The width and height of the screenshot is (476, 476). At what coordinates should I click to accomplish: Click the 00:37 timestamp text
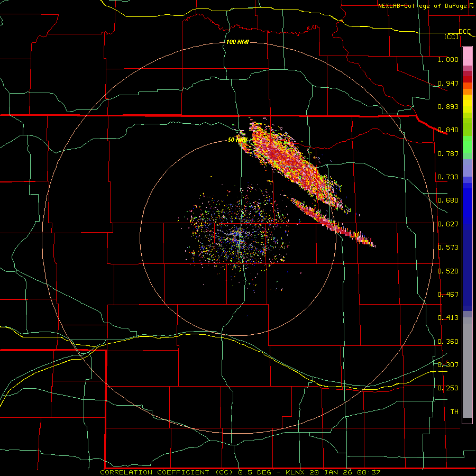click(369, 472)
